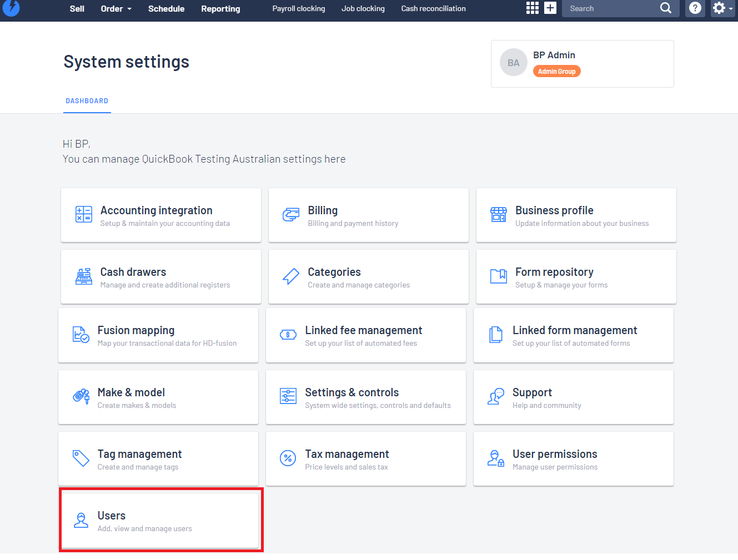Open Tag management title link
The width and height of the screenshot is (738, 560).
point(140,454)
